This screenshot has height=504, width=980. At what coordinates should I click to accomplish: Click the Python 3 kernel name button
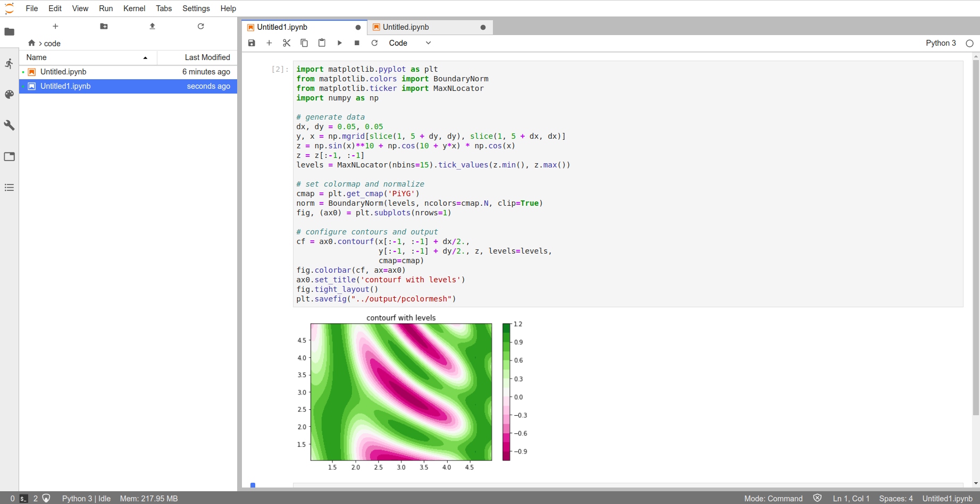[x=940, y=43]
